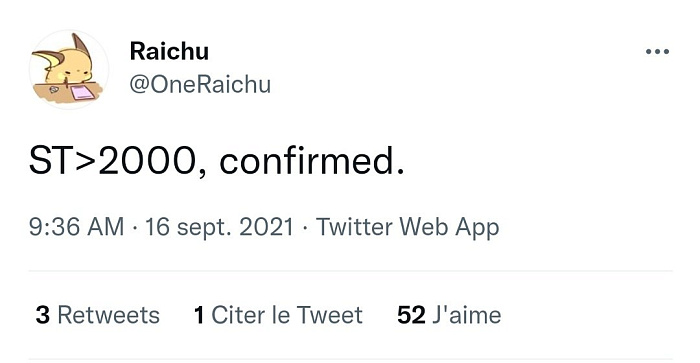
Task: Open the three-dot more options menu
Action: (657, 52)
